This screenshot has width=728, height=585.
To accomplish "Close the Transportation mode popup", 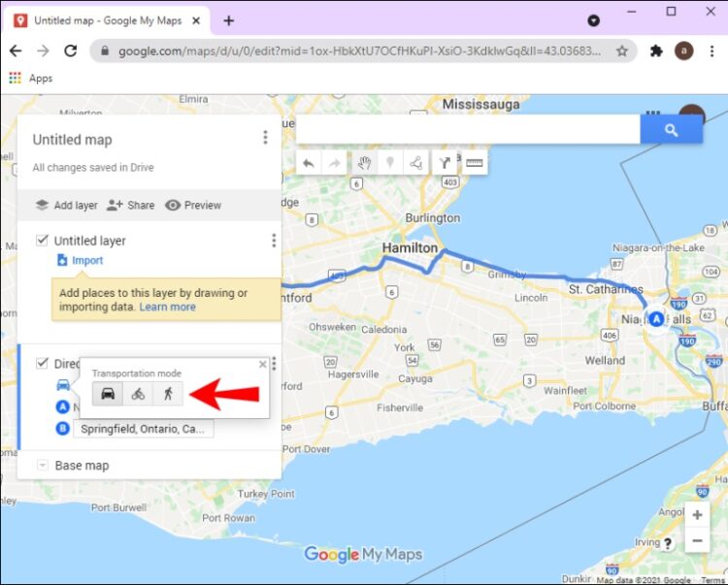I will click(263, 364).
